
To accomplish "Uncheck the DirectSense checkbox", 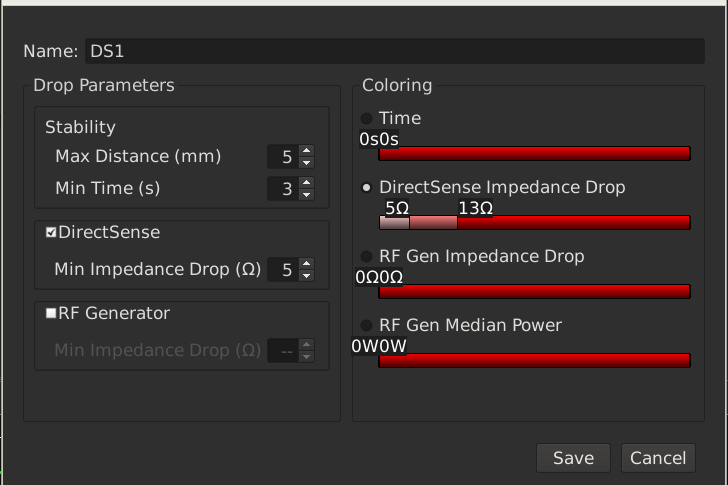I will click(51, 232).
